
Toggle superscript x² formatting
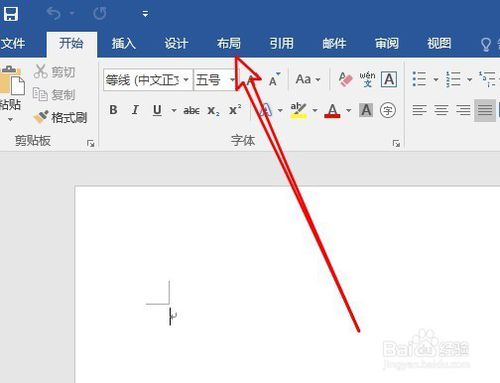235,110
